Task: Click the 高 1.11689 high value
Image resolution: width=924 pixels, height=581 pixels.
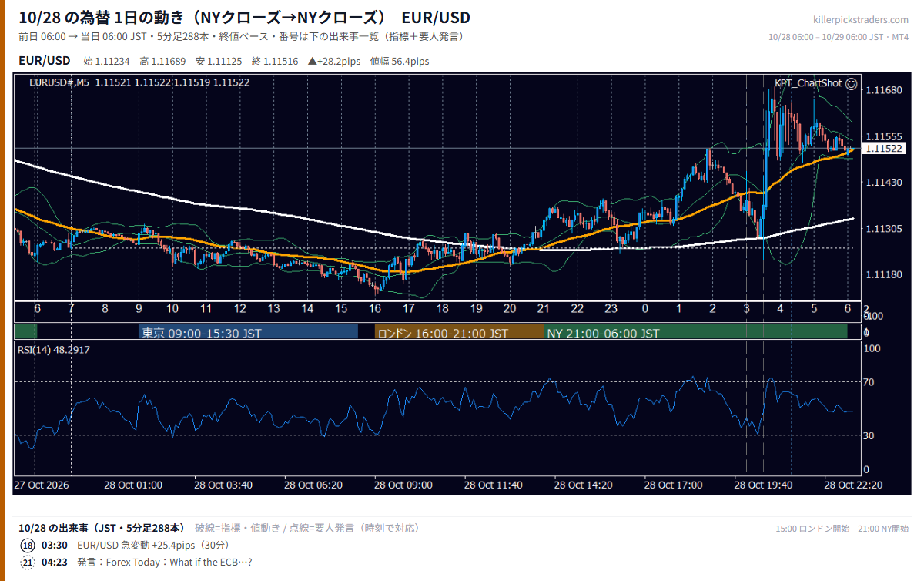Action: [x=162, y=61]
